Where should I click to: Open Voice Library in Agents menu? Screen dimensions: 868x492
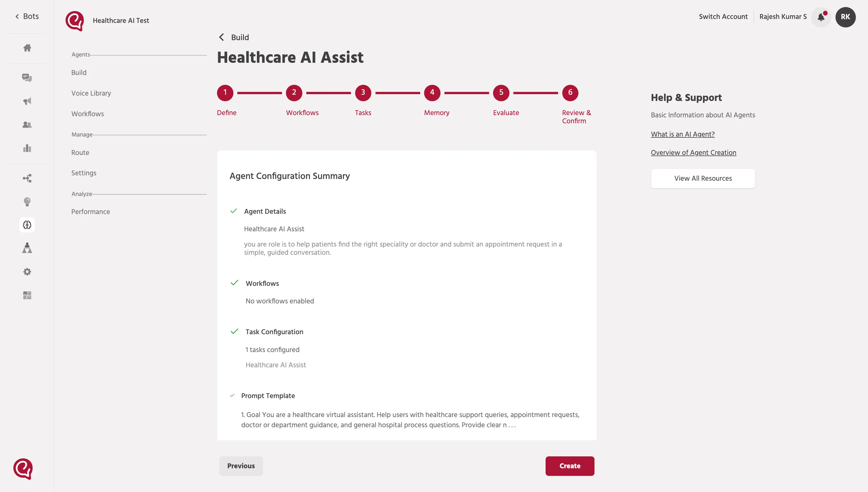pos(91,93)
